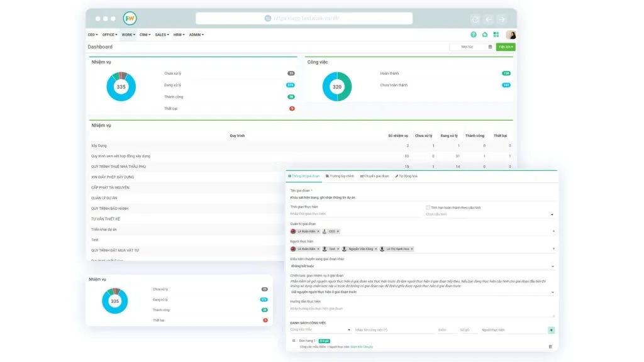The width and height of the screenshot is (644, 362).
Task: Switch to Chuyển giai đoạn tab
Action: pos(375,176)
